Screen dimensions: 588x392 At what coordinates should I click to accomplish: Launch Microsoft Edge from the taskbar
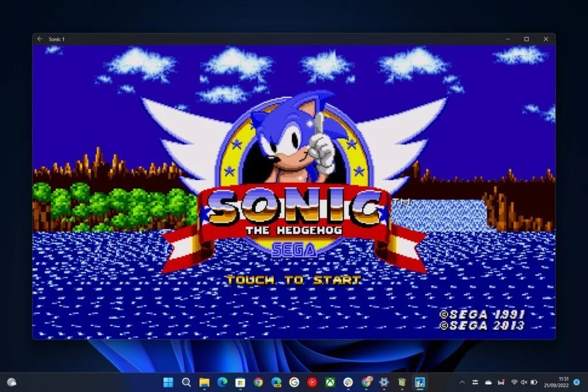[222, 382]
